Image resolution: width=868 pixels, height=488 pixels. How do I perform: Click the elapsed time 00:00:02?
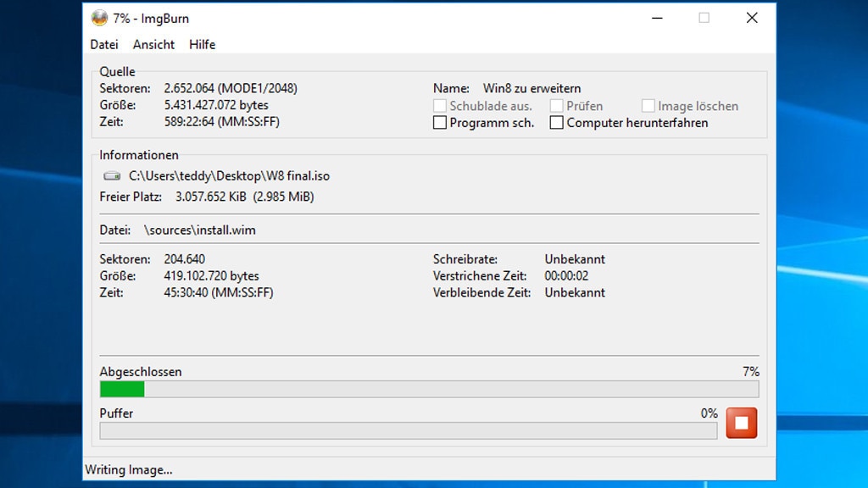pyautogui.click(x=566, y=275)
